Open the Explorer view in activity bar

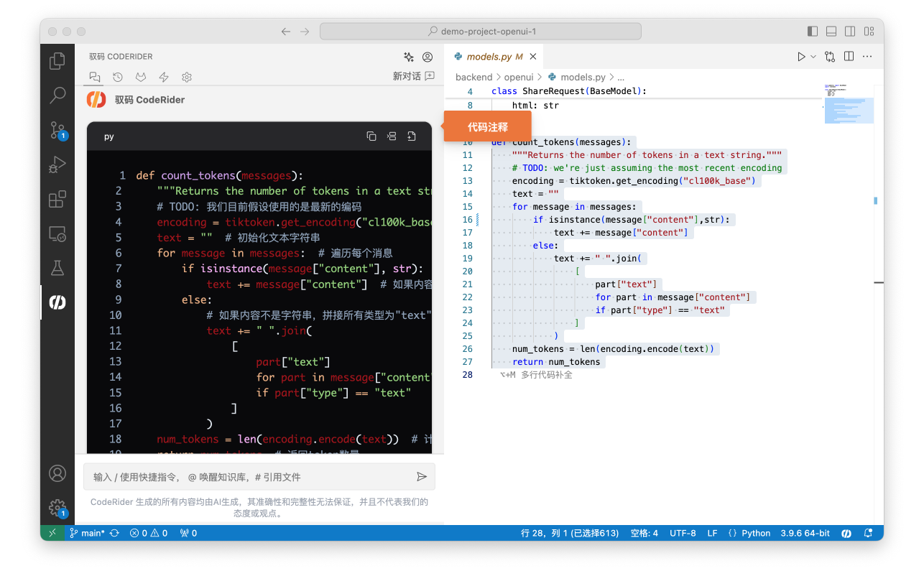(57, 61)
